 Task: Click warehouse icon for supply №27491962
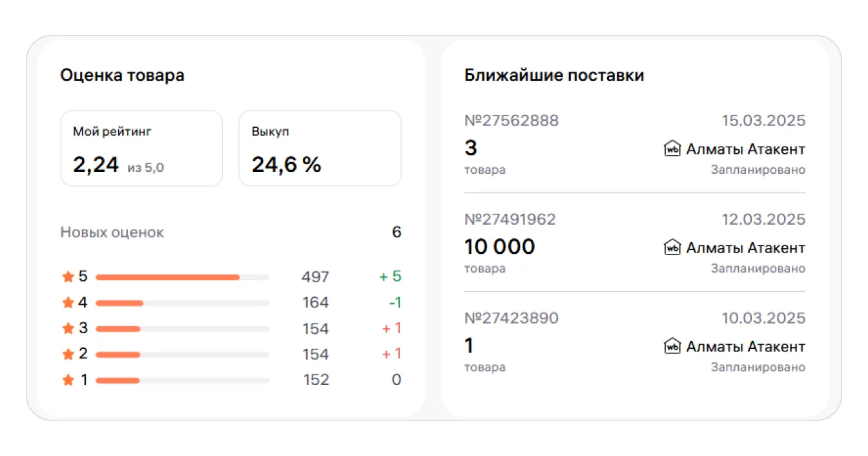pyautogui.click(x=672, y=248)
